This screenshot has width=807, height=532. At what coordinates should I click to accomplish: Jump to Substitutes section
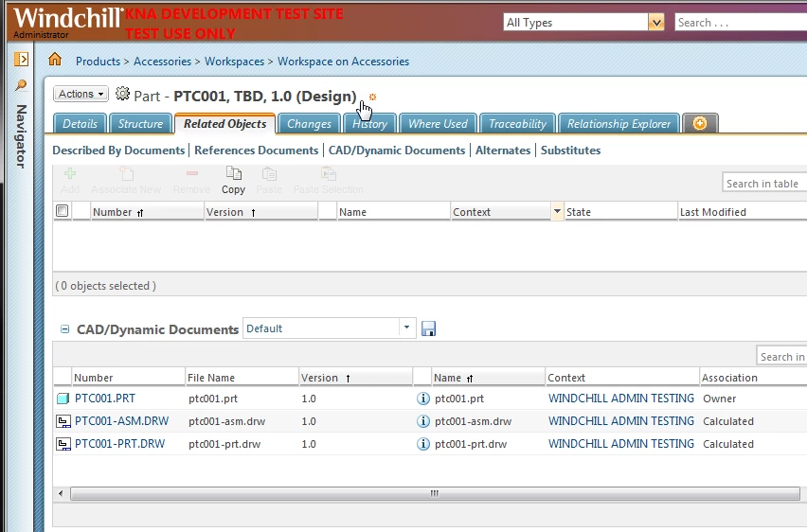[571, 151]
